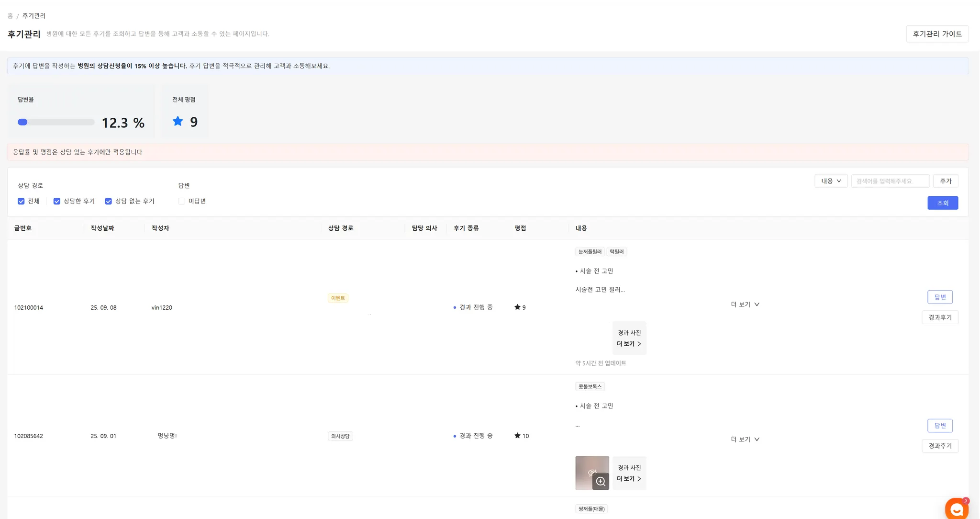The width and height of the screenshot is (980, 519).
Task: Open the orange chat support bubble
Action: [956, 509]
